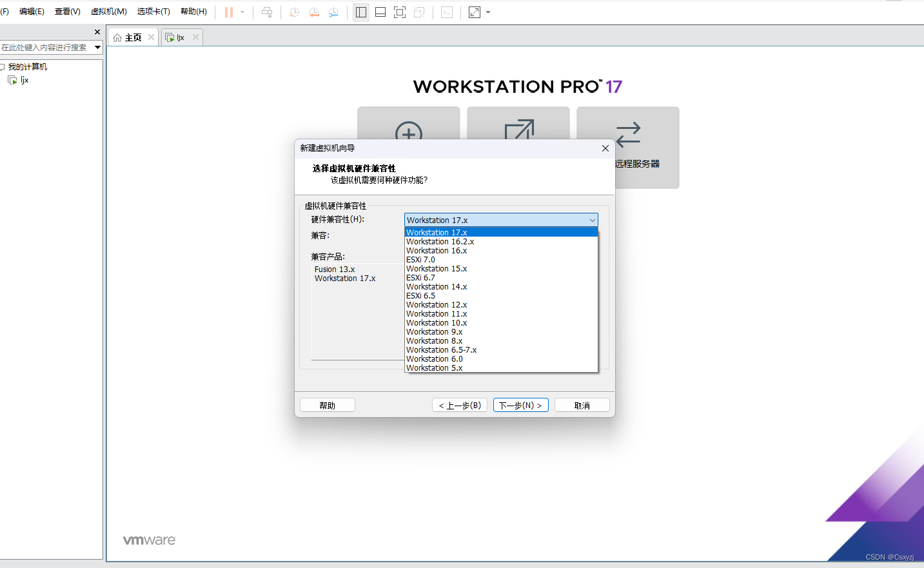The width and height of the screenshot is (924, 568).
Task: Proceed with the 下一步(N) button
Action: point(521,406)
